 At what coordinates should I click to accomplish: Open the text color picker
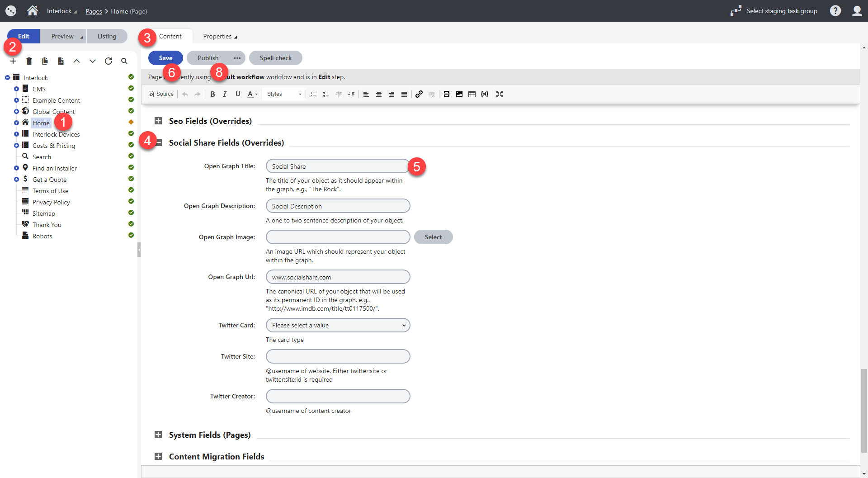pyautogui.click(x=252, y=94)
